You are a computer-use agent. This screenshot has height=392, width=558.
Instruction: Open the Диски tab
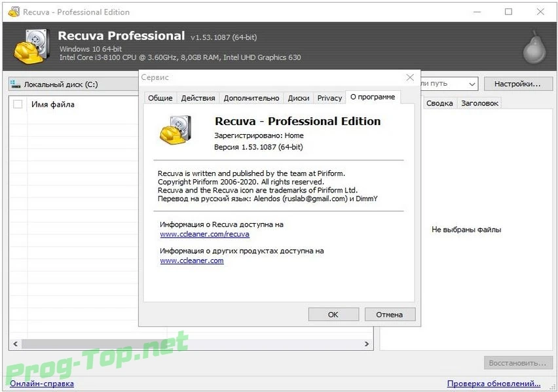(x=298, y=98)
